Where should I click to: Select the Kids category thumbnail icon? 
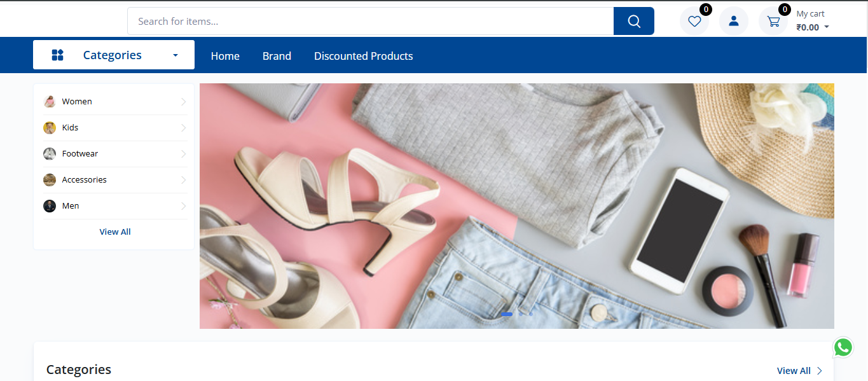50,128
